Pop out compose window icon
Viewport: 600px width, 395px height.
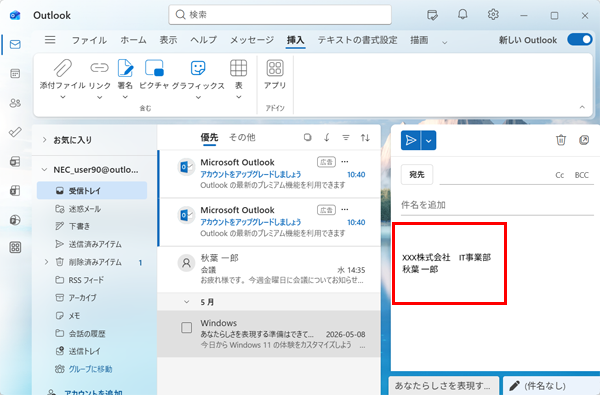tap(584, 140)
